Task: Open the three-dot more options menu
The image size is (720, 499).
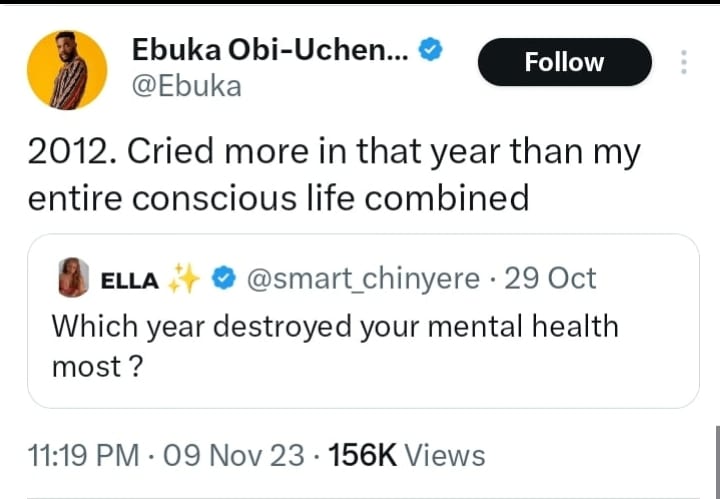Action: 684,62
